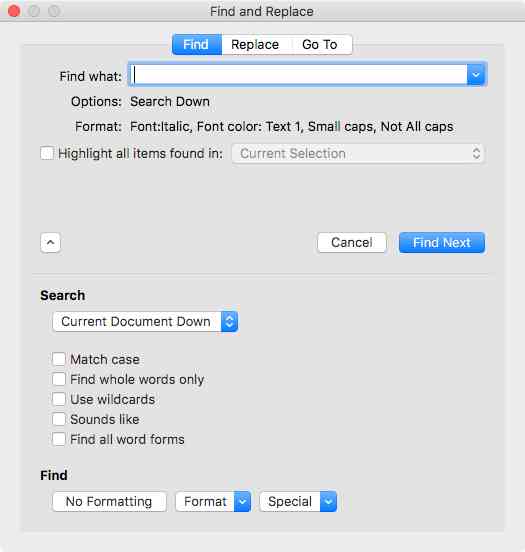Screen dimensions: 525x552
Task: Switch to the Go To tab
Action: point(320,45)
